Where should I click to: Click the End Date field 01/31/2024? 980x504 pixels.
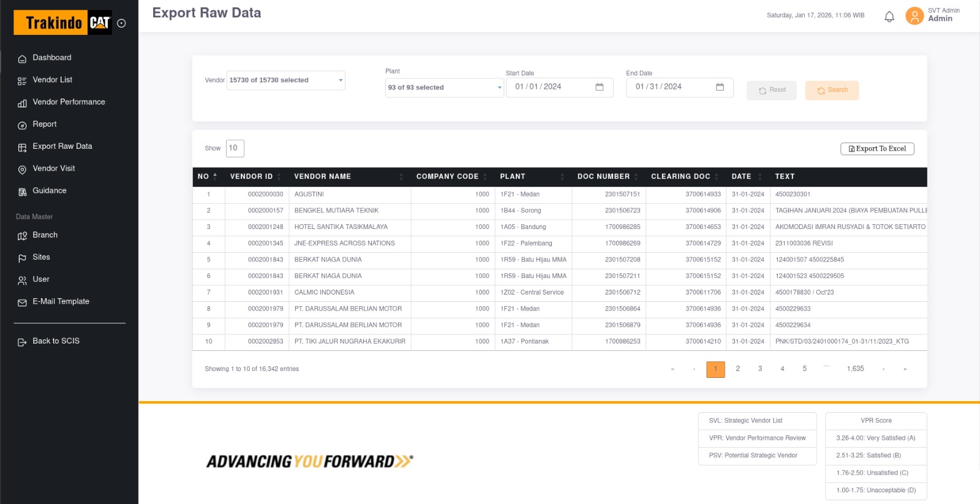[679, 87]
